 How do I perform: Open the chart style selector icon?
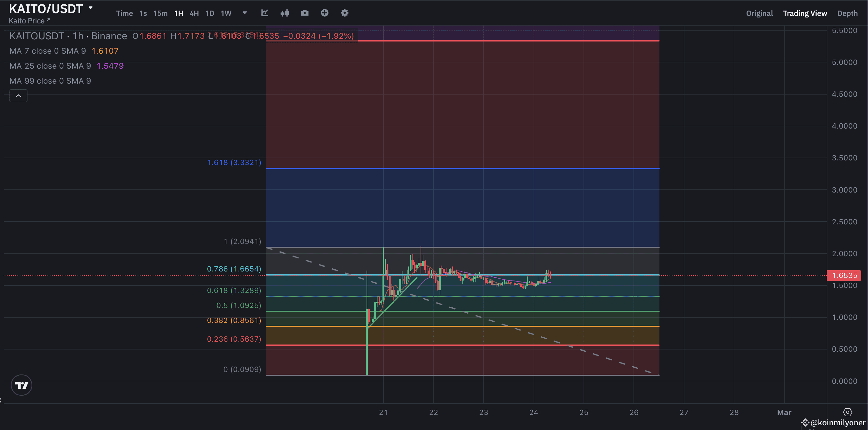[x=264, y=13]
